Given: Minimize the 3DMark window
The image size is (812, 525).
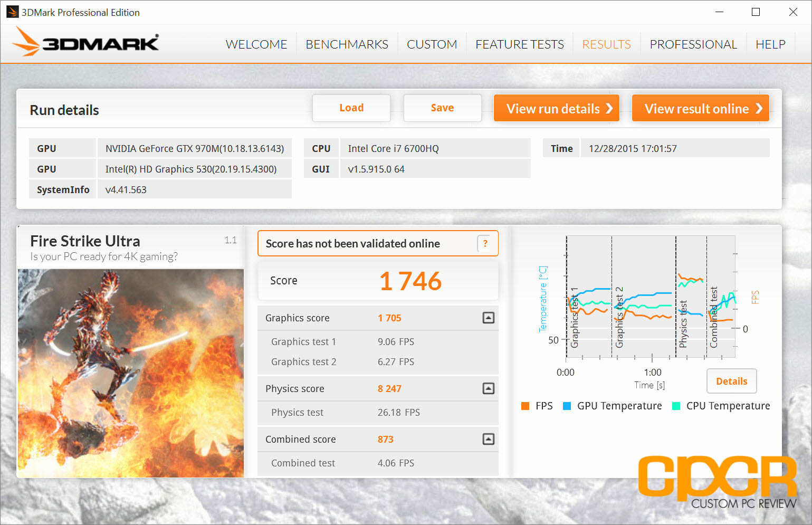Looking at the screenshot, I should tap(720, 12).
